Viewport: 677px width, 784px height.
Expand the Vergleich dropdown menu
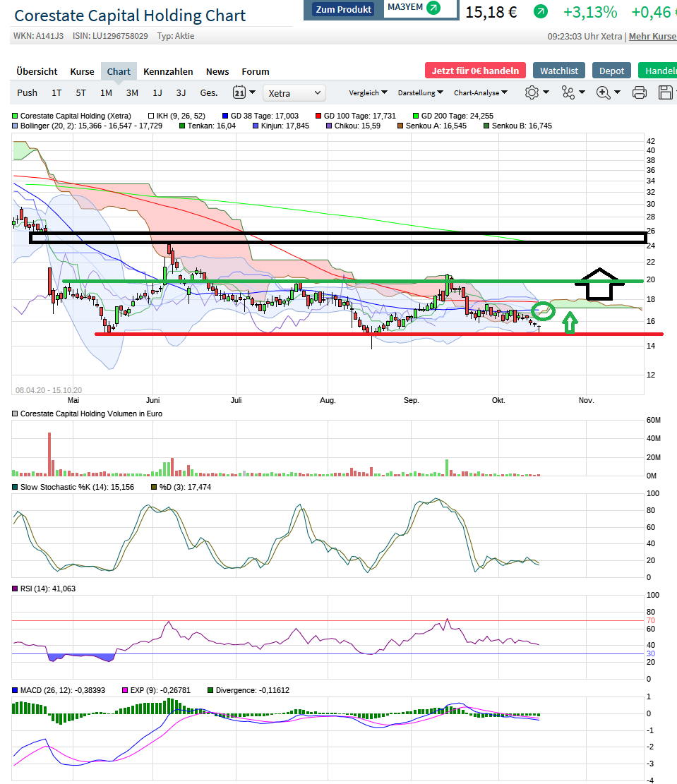(368, 92)
